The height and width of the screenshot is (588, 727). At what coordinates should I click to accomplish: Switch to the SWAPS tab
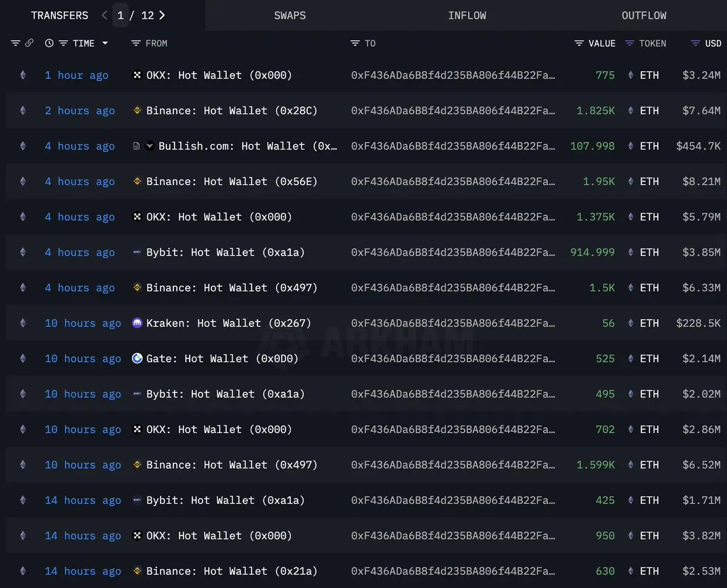pos(290,15)
